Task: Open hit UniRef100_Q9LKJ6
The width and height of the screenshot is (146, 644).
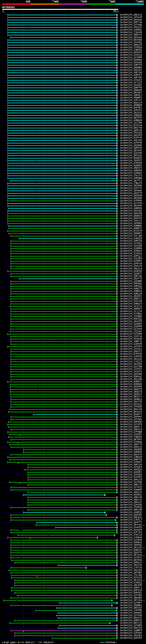Action: click(131, 15)
